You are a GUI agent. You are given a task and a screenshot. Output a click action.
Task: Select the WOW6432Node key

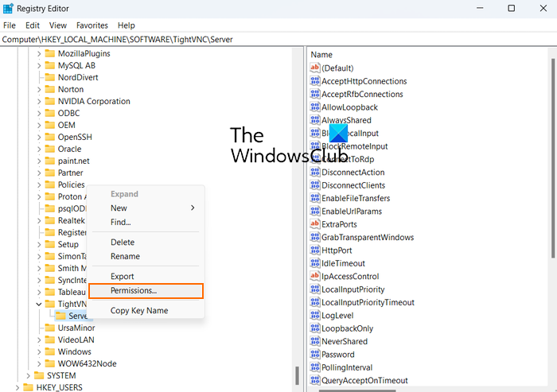(87, 363)
